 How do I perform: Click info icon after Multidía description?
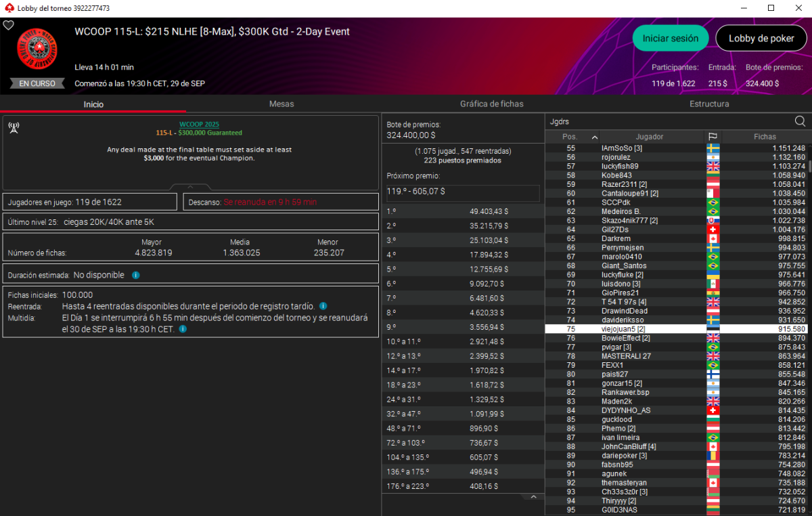coord(183,329)
